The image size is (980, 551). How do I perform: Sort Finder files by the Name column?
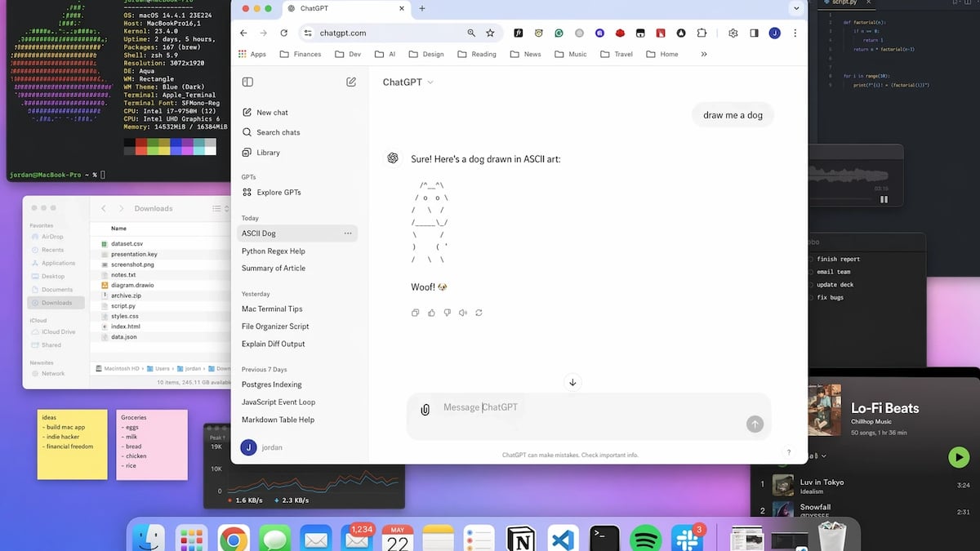click(x=118, y=229)
